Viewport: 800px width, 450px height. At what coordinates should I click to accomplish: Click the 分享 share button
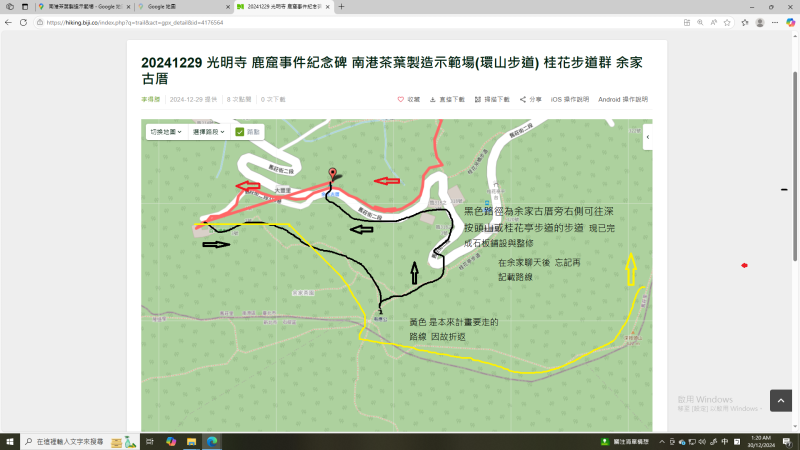pos(531,99)
